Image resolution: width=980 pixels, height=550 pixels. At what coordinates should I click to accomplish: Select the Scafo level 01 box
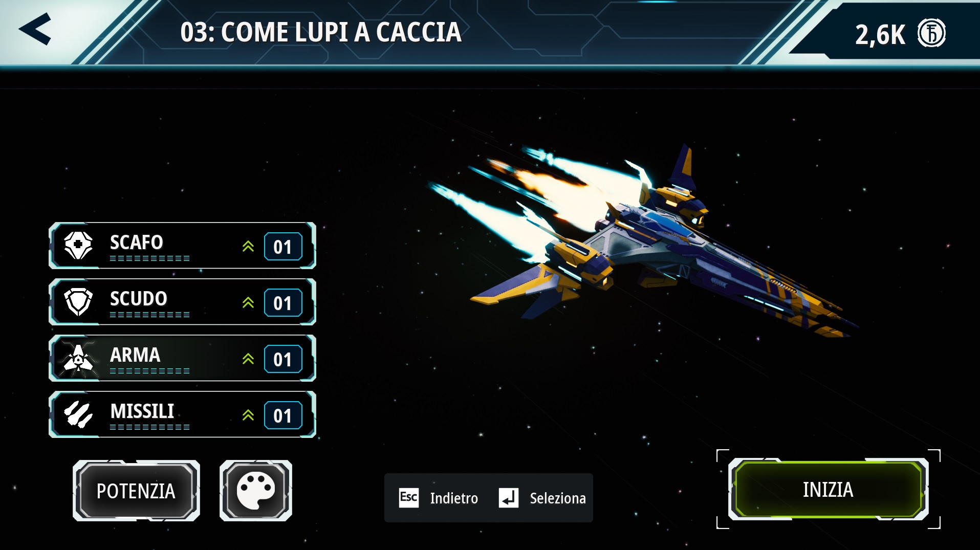[x=283, y=247]
